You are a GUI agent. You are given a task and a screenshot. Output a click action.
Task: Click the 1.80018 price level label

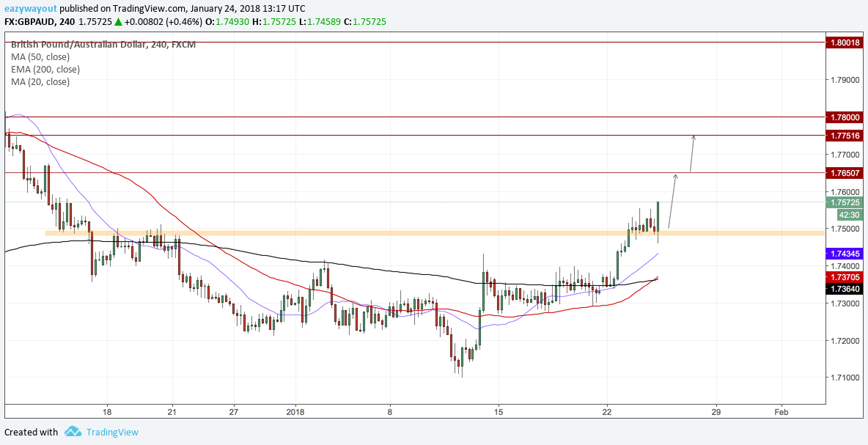845,42
